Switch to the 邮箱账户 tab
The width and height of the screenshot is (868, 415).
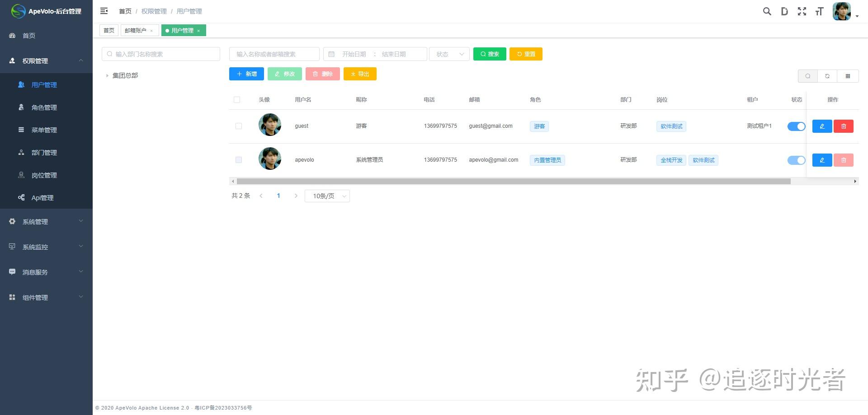[x=136, y=30]
